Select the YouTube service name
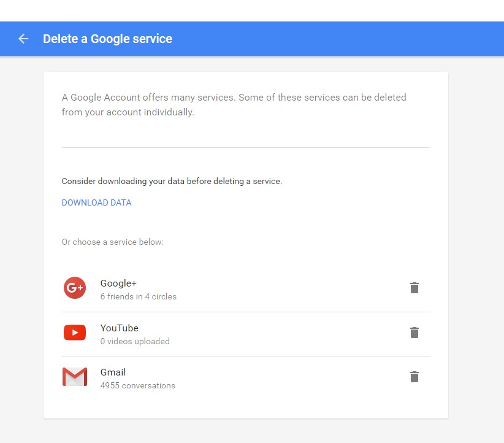 [120, 328]
